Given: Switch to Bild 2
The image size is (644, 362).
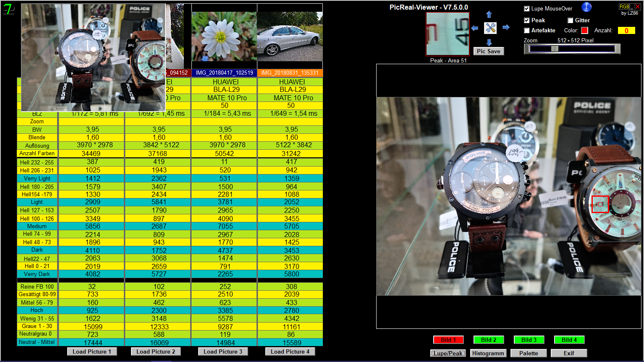Looking at the screenshot, I should point(489,340).
